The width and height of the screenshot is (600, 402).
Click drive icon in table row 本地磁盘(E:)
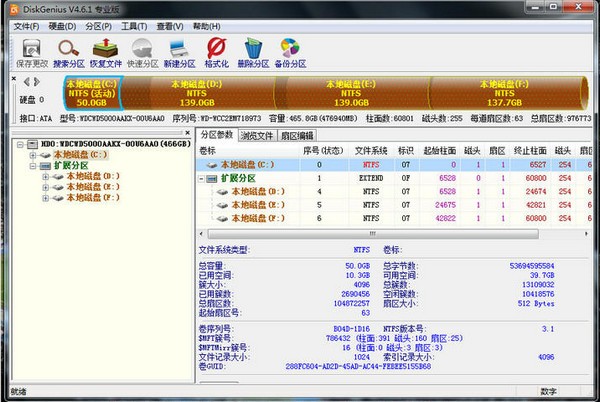click(x=222, y=205)
